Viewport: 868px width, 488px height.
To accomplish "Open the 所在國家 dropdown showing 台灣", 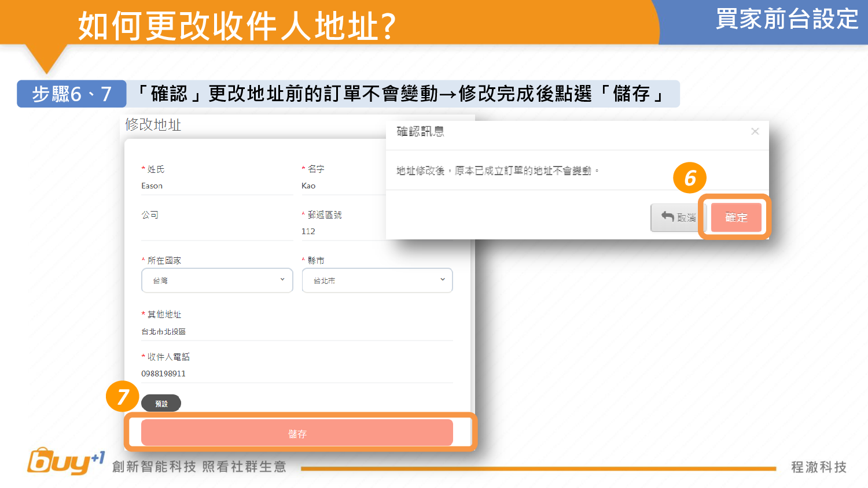I will pyautogui.click(x=217, y=280).
